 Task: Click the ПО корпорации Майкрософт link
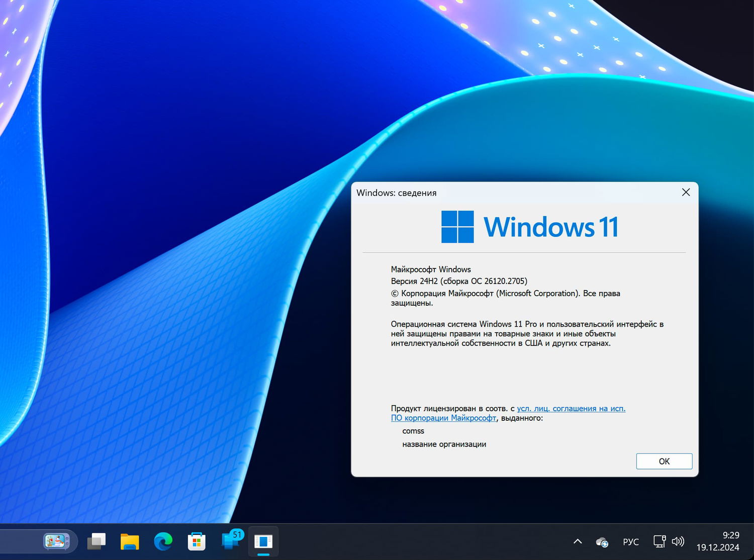coord(443,418)
